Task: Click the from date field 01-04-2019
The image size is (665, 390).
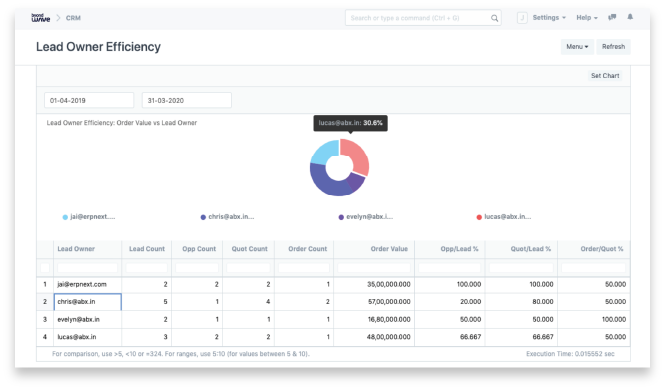Action: click(x=89, y=100)
